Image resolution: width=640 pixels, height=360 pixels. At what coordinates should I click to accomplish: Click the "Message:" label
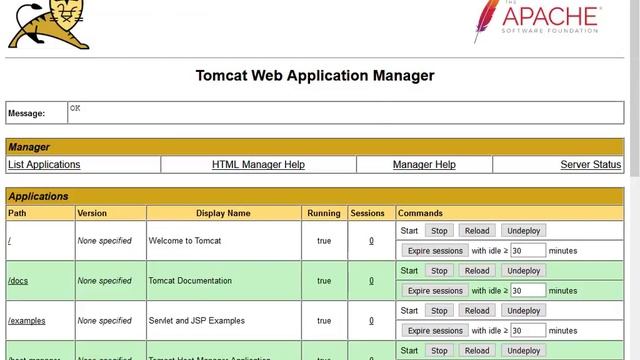(27, 113)
